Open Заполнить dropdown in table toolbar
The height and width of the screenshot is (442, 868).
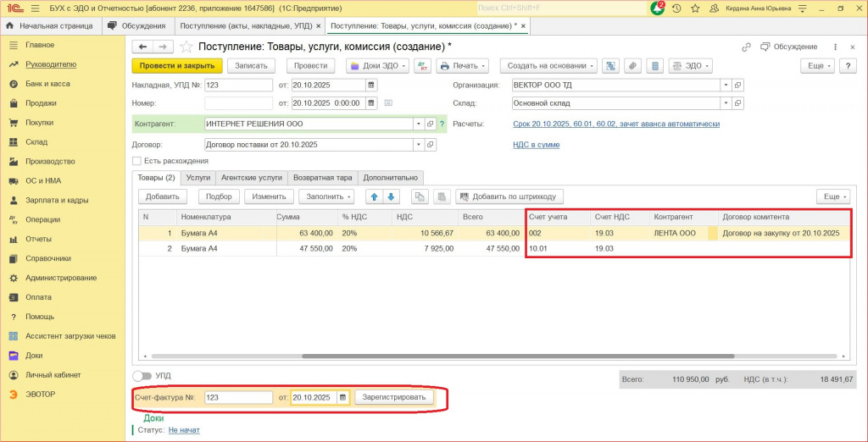[326, 196]
